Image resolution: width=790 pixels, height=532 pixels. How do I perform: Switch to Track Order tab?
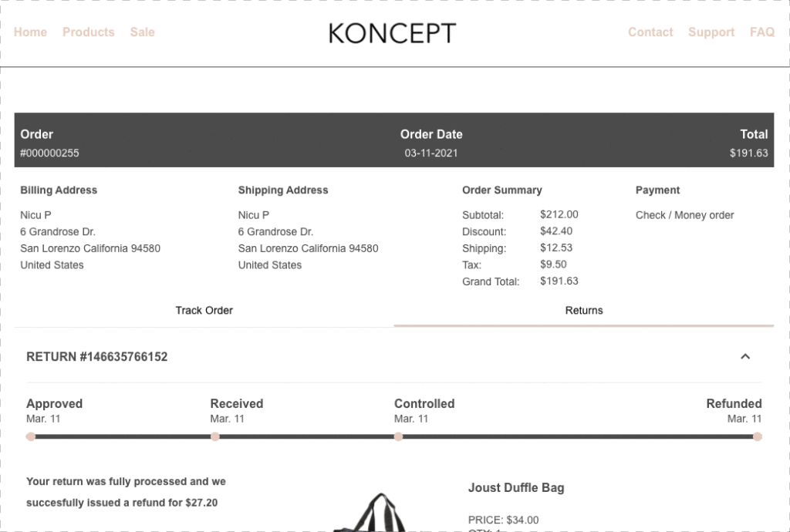tap(204, 310)
